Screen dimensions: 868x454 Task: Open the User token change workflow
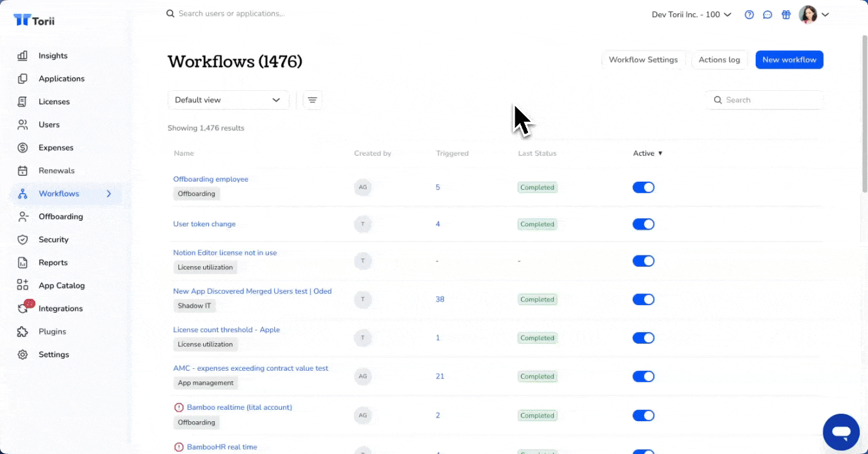[x=204, y=224]
